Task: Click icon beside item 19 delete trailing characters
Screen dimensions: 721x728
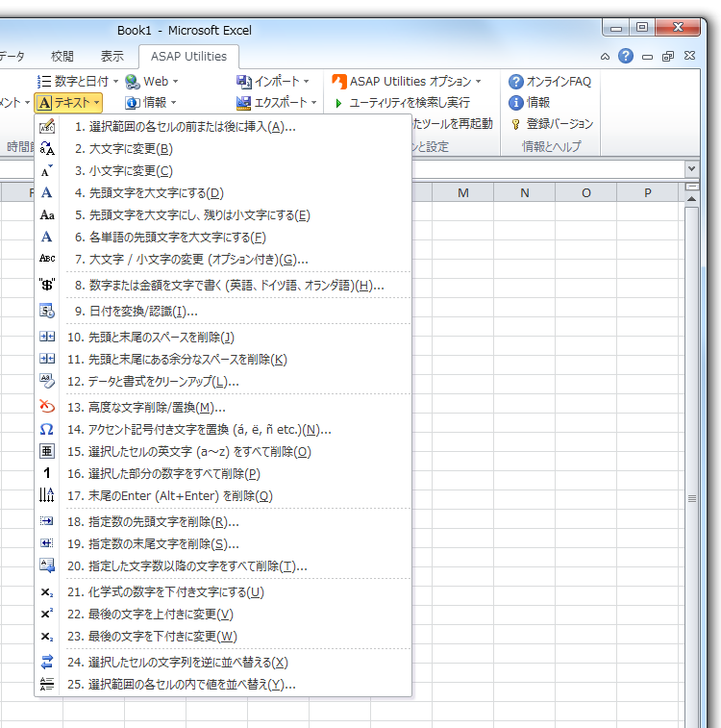Action: (47, 543)
